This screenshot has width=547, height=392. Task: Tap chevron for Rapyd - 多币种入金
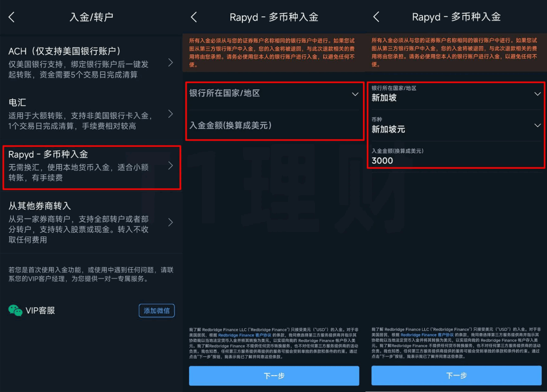coord(170,165)
